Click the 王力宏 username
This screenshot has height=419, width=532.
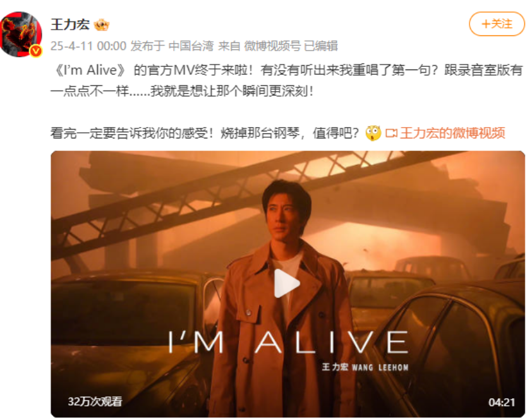point(70,25)
